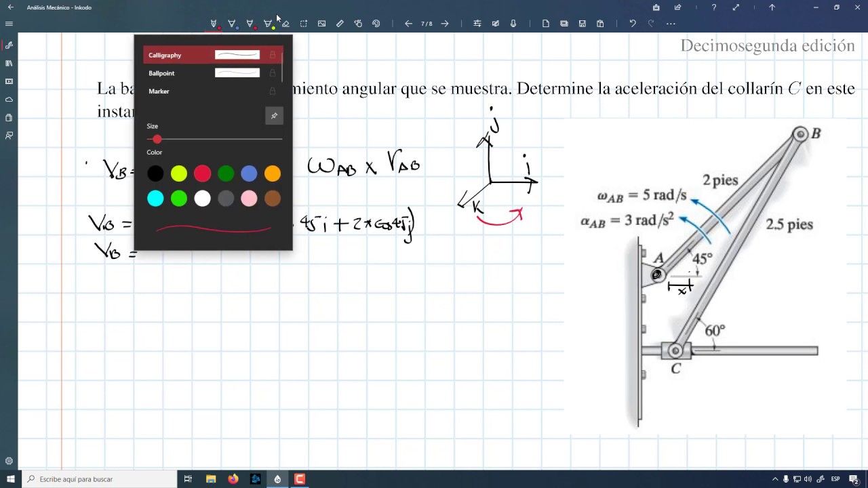Open the pen drawing section in sidebar
The height and width of the screenshot is (488, 868).
pos(9,45)
